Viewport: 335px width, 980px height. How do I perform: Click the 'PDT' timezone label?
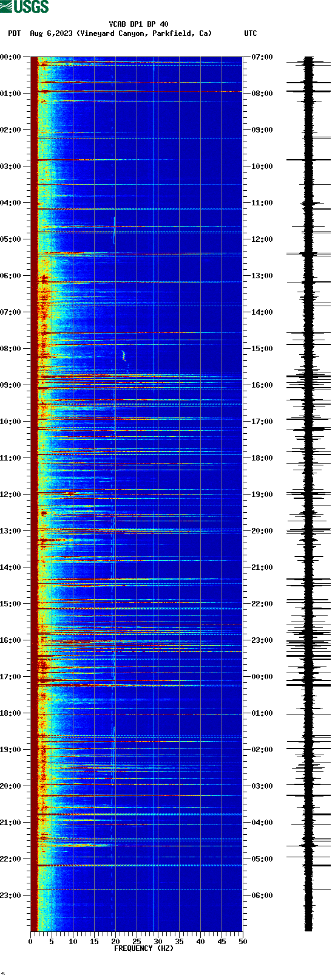pos(14,33)
